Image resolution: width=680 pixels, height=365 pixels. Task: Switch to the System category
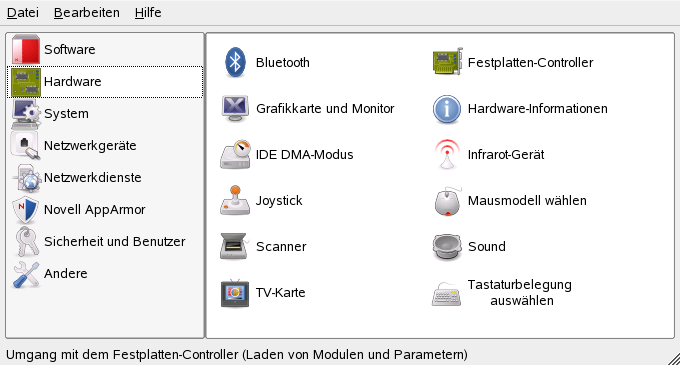[x=105, y=114]
